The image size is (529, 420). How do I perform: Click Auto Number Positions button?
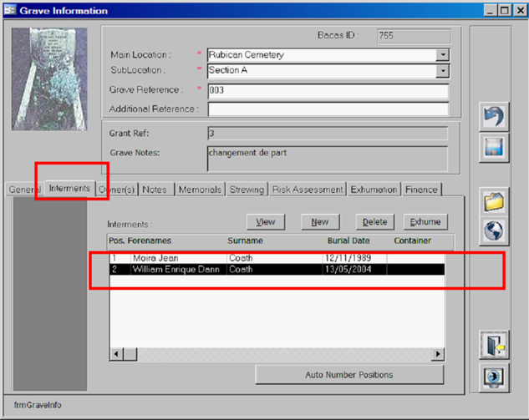(349, 374)
